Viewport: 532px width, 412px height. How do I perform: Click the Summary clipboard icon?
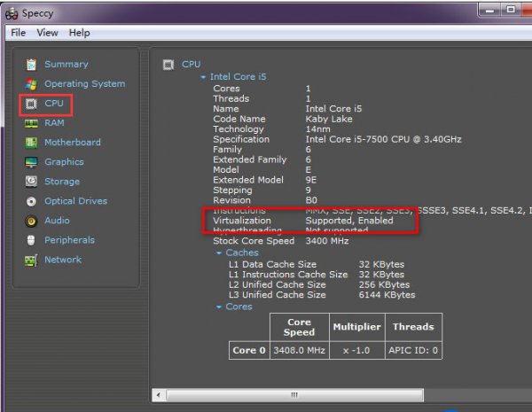tap(31, 65)
